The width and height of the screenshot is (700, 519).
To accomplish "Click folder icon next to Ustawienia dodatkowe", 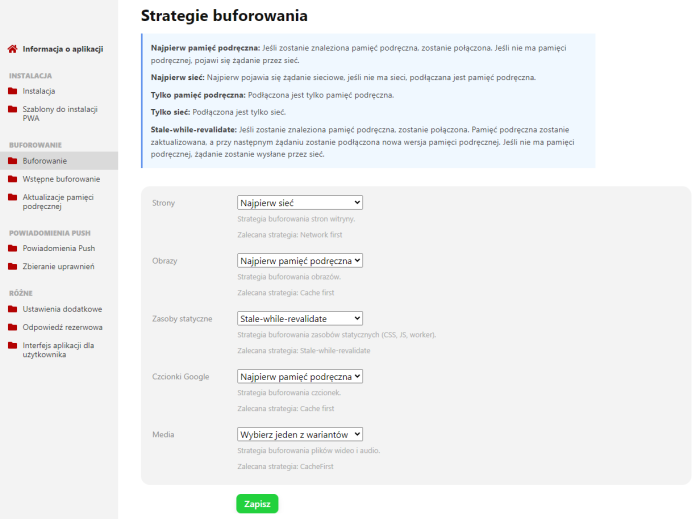I will coord(13,309).
